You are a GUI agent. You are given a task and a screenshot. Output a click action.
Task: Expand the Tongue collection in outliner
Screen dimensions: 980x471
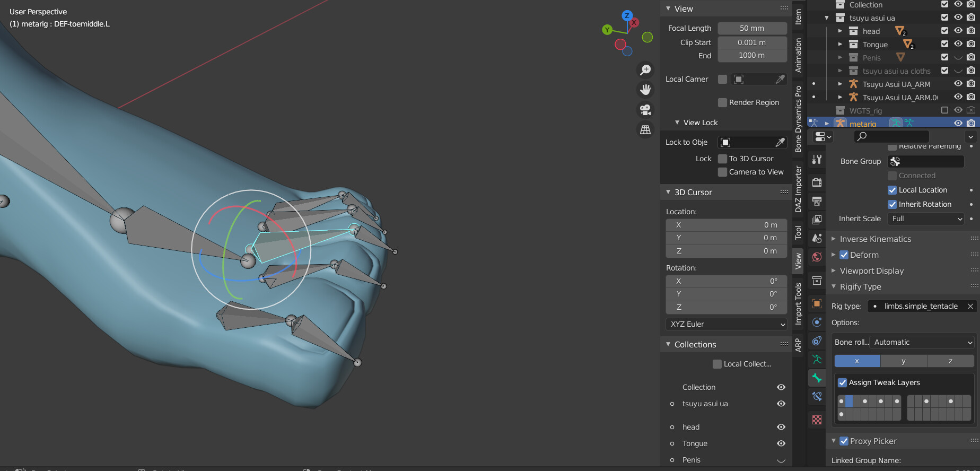pyautogui.click(x=840, y=44)
